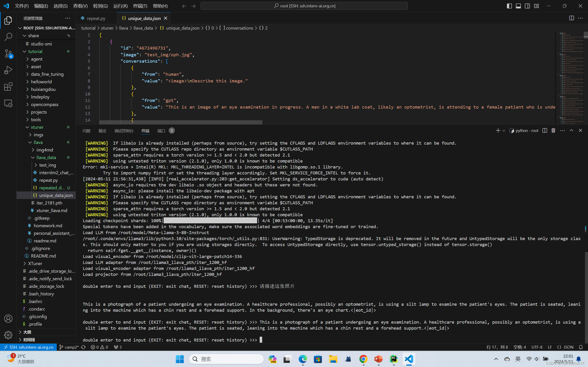
Task: Open repeated_d... json file in tree
Action: [46, 188]
